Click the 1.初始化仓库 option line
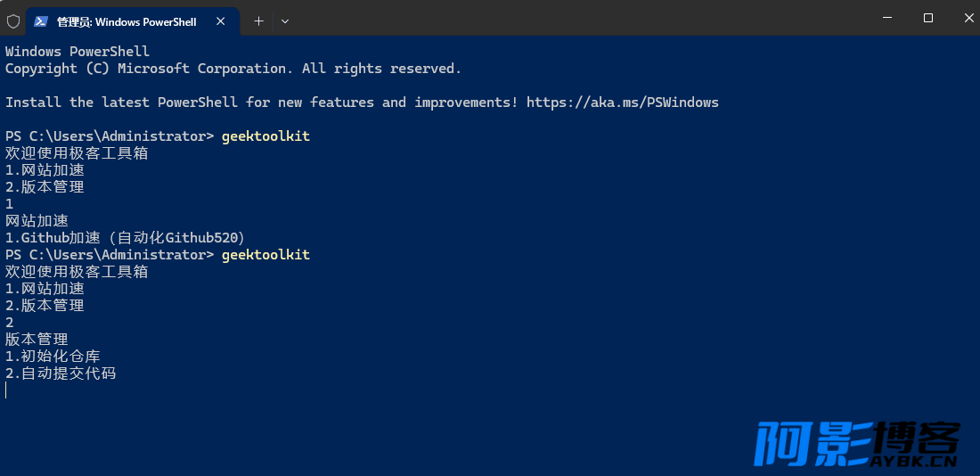The height and width of the screenshot is (476, 980). click(x=53, y=357)
